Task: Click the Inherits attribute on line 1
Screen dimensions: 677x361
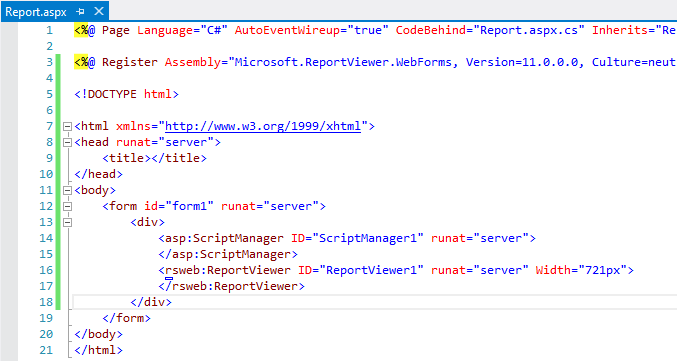Action: click(620, 30)
